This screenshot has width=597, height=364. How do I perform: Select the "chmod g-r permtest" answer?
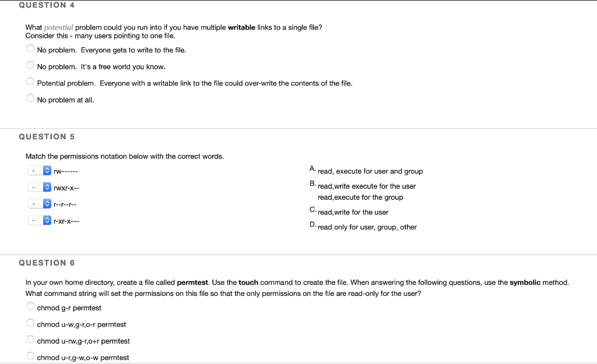[x=30, y=306]
